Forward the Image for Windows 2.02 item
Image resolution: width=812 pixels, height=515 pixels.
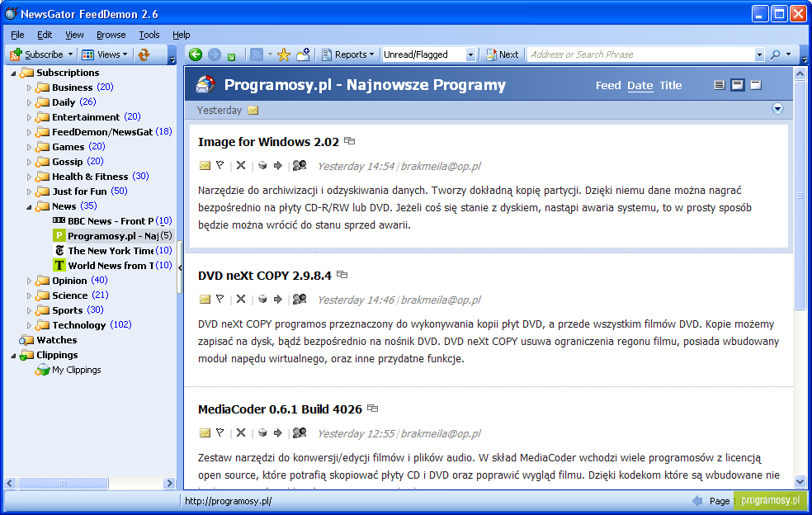[278, 165]
